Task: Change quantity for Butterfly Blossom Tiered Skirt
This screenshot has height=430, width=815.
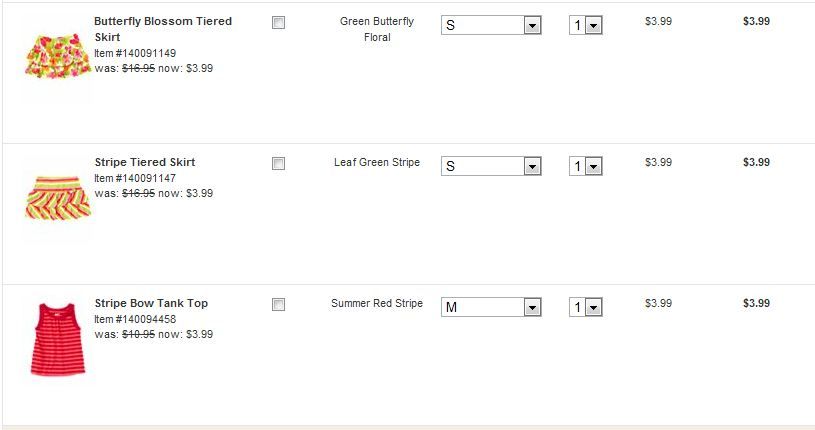Action: click(x=586, y=25)
